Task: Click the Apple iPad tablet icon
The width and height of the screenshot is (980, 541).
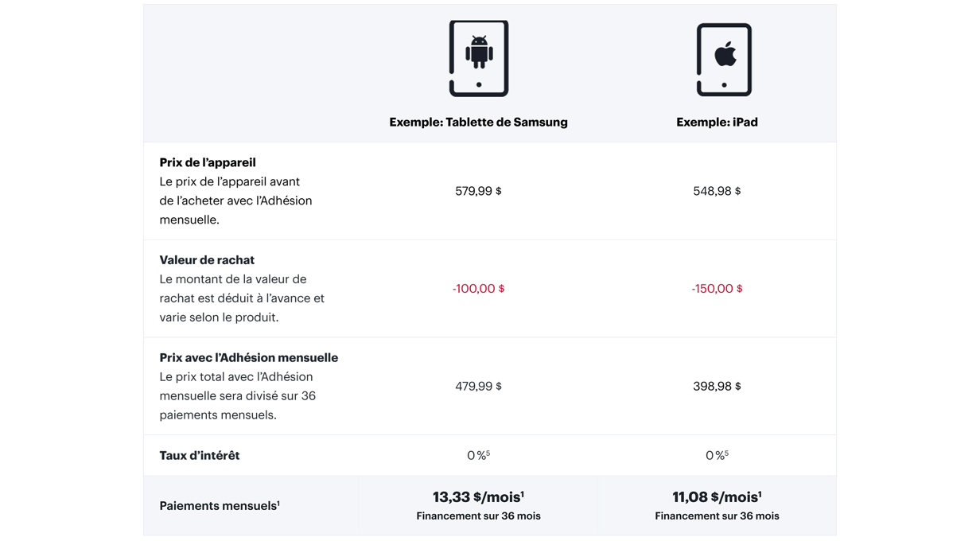Action: click(724, 60)
